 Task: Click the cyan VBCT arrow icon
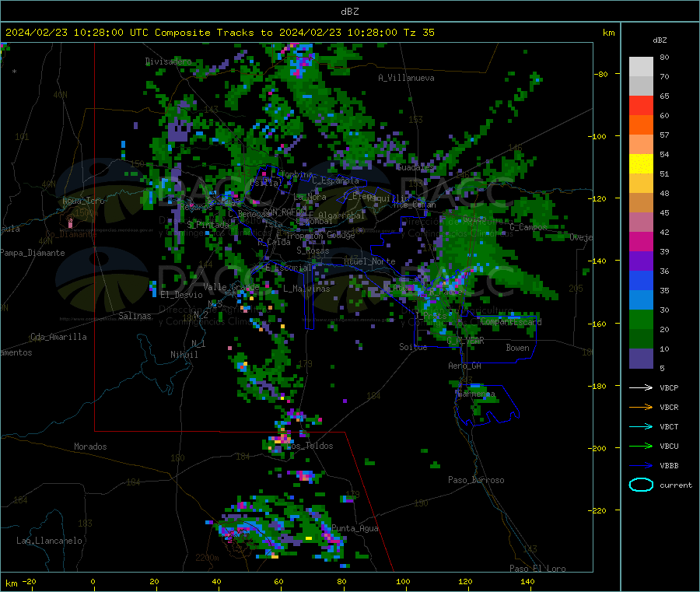641,427
